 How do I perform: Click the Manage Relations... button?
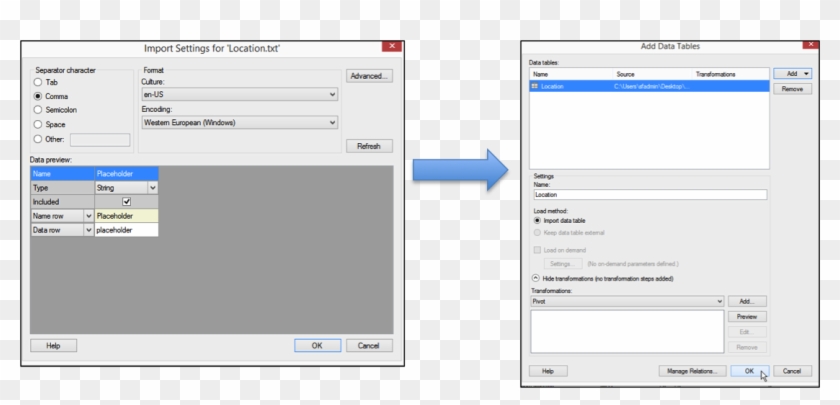coord(691,371)
